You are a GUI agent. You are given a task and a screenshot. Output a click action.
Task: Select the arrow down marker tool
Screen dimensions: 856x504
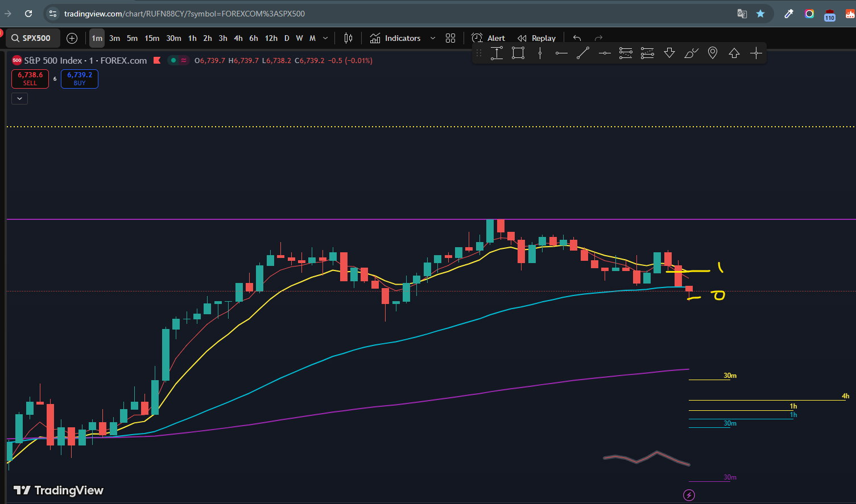[669, 53]
